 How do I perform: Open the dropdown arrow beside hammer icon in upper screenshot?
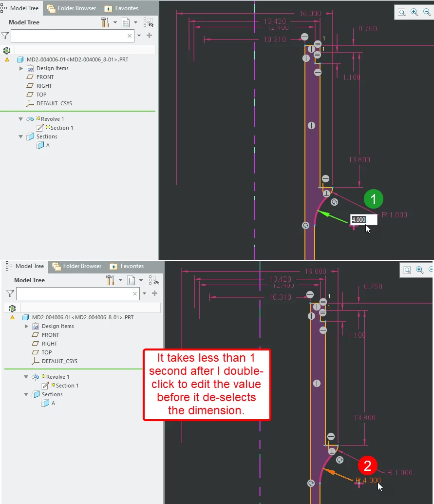coord(115,22)
